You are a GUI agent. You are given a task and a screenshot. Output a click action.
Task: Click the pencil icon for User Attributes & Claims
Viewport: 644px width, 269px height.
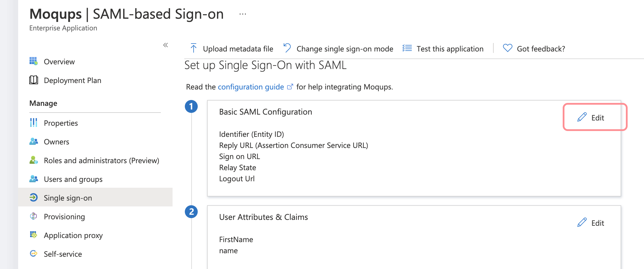(x=582, y=222)
